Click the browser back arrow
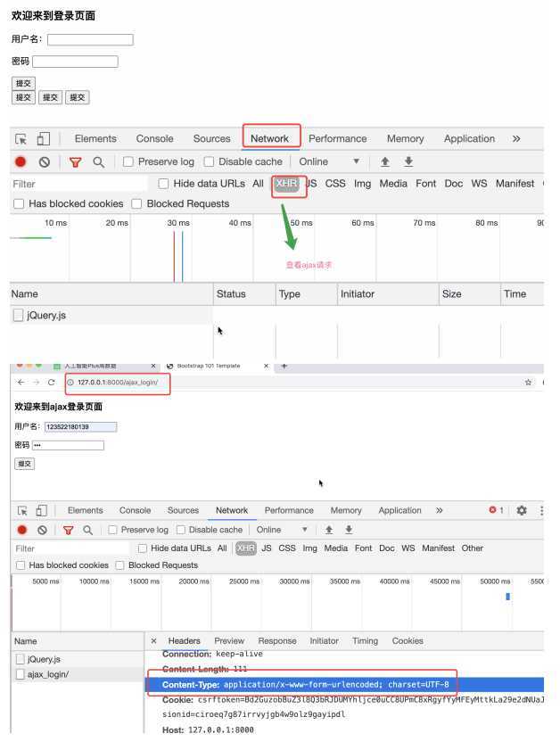The image size is (560, 742). click(x=21, y=382)
